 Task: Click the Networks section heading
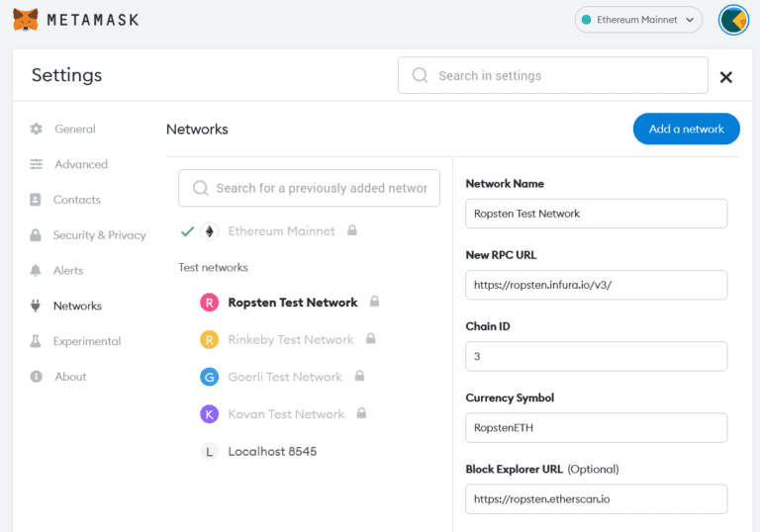[197, 130]
